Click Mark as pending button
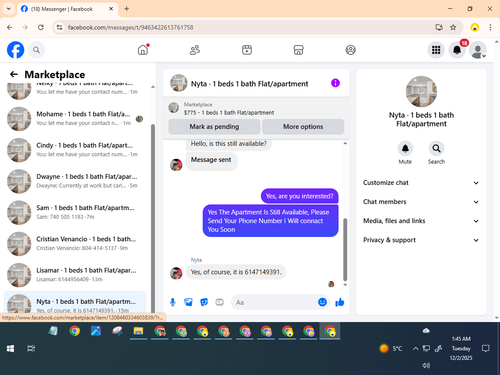This screenshot has width=500, height=375. click(214, 127)
